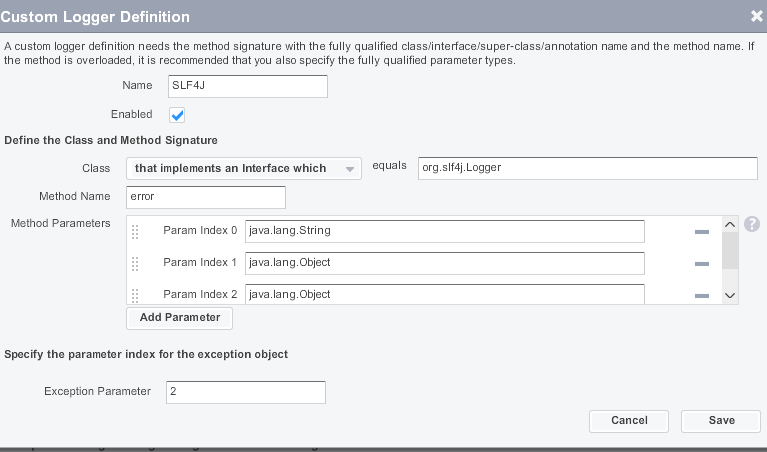Image resolution: width=767 pixels, height=452 pixels.
Task: Edit the org.slf4j.Logger class field
Action: 587,168
